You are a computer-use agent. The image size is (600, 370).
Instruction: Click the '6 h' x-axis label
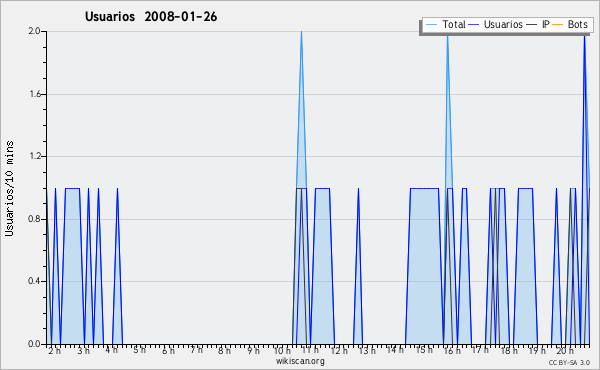[x=168, y=351]
